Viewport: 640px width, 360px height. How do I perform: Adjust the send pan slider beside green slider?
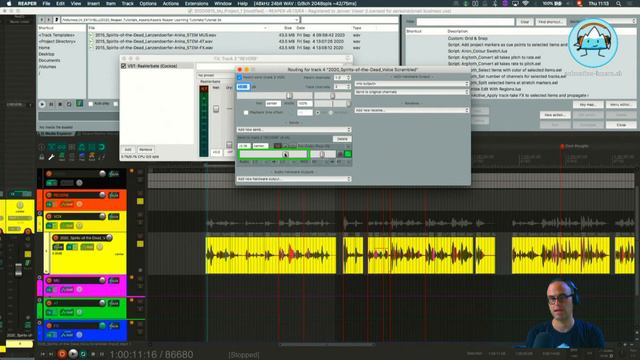coord(322,154)
